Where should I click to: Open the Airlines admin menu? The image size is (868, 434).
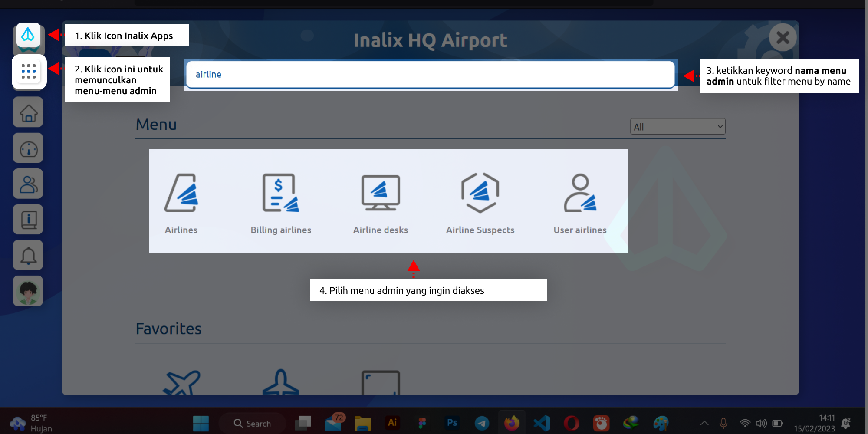pyautogui.click(x=181, y=202)
